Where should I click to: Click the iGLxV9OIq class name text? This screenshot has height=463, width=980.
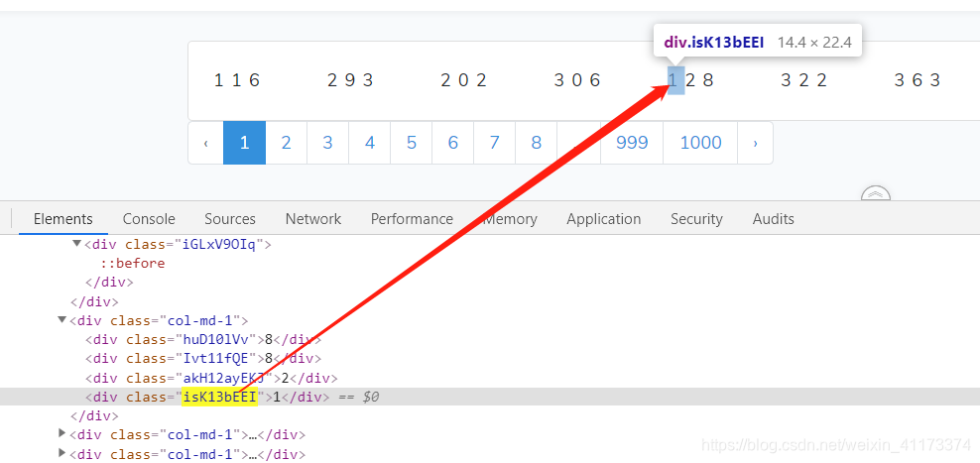(218, 244)
